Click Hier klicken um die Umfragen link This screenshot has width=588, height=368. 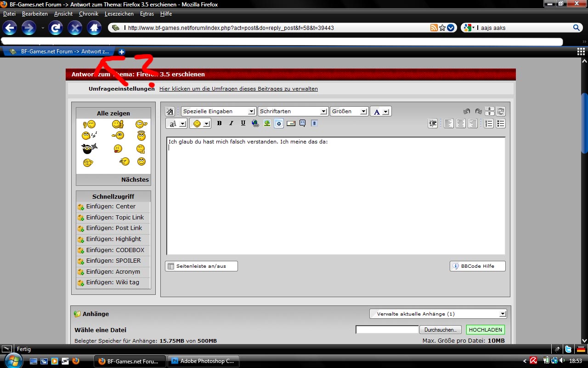(x=238, y=89)
